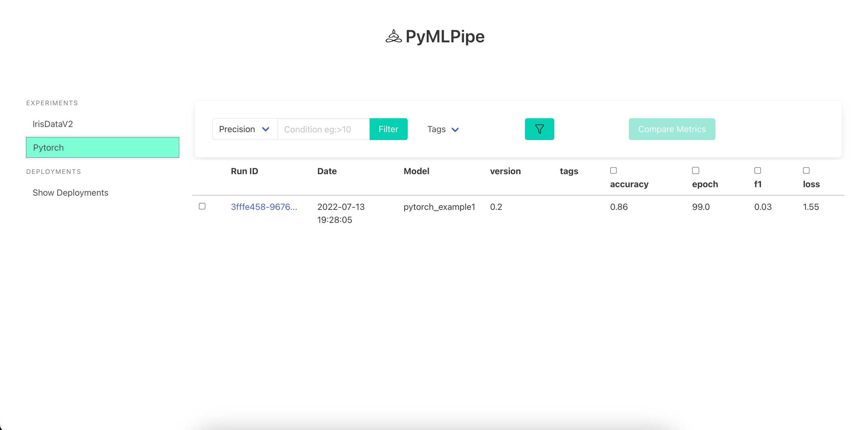Click the PyMLPipe title text
868x430 pixels.
pos(445,36)
